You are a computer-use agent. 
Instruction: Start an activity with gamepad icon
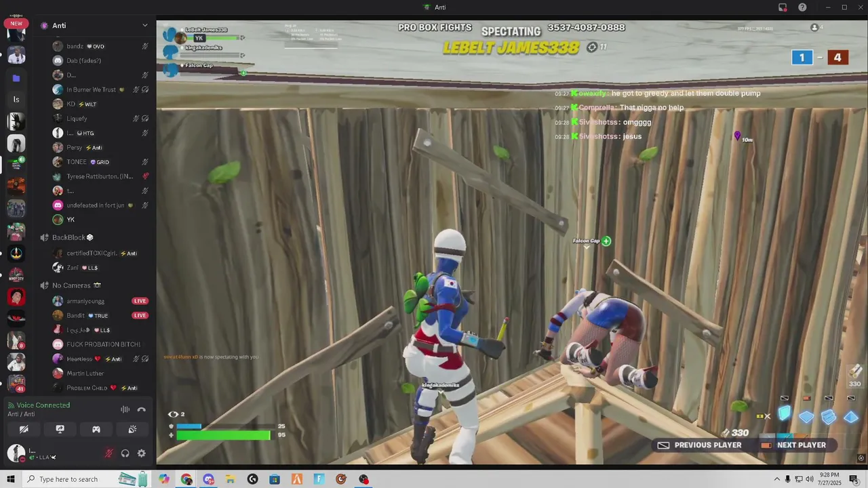pyautogui.click(x=96, y=429)
